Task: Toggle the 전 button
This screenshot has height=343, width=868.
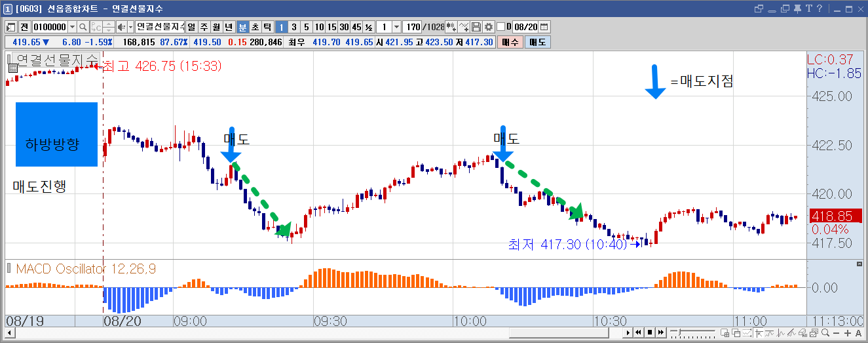Action: (x=24, y=27)
